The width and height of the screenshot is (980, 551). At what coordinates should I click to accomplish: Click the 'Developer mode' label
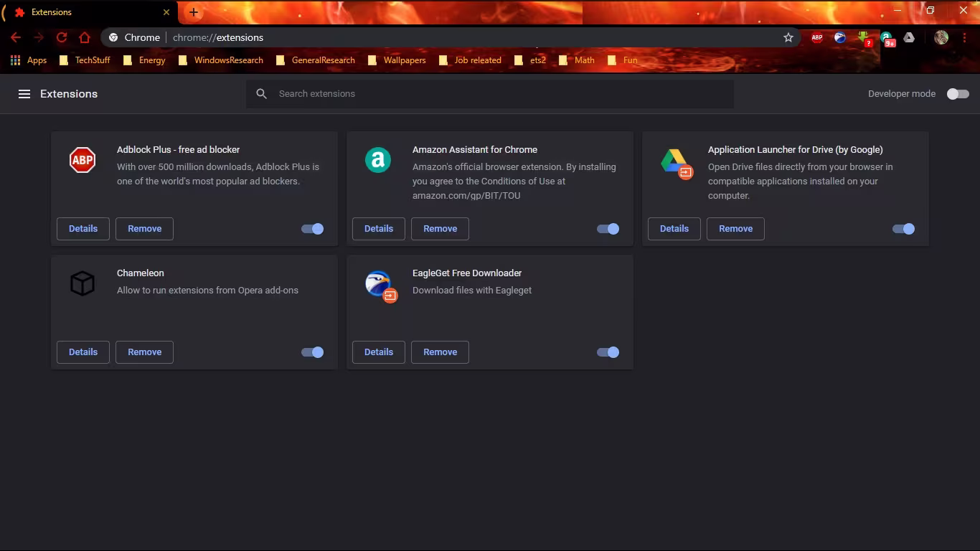(902, 94)
